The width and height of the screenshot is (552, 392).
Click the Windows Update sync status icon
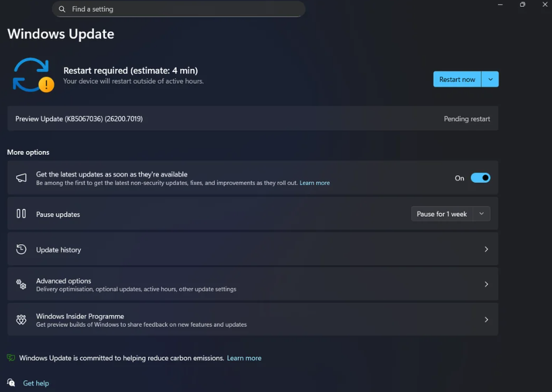click(x=34, y=75)
